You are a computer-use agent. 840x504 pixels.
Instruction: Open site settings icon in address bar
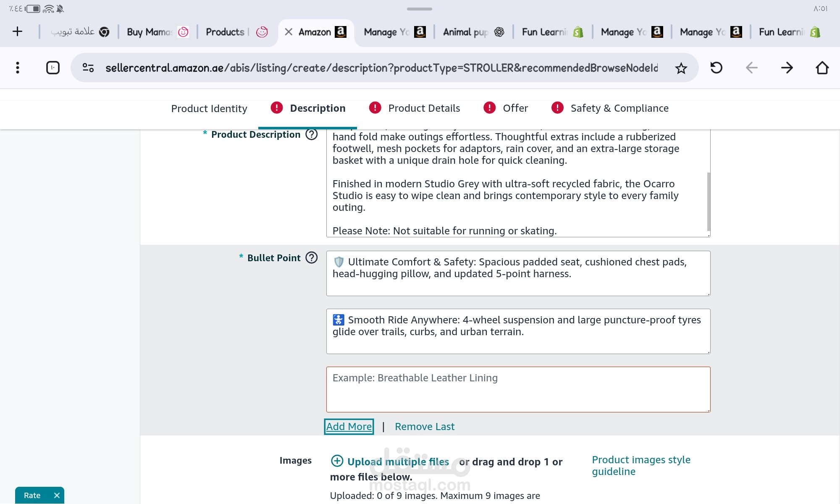[x=88, y=68]
